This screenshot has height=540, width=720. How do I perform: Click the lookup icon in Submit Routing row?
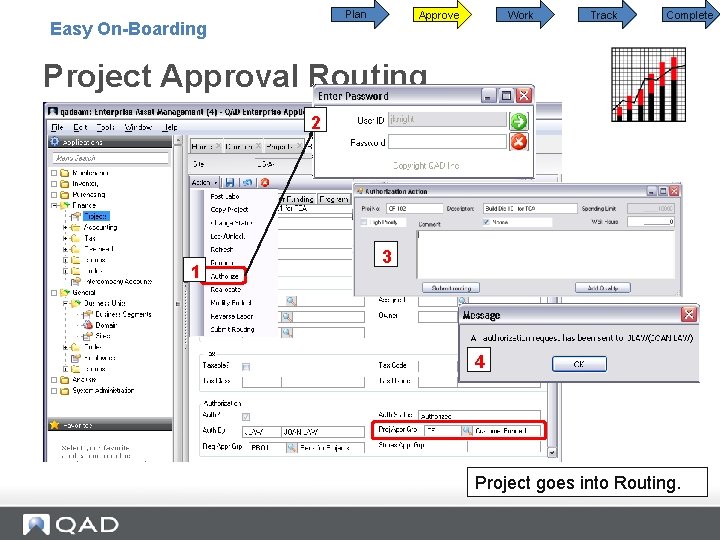287,332
